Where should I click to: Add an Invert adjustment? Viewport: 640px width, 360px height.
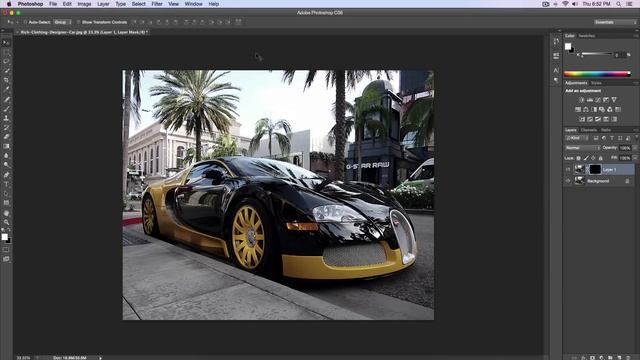[582, 119]
